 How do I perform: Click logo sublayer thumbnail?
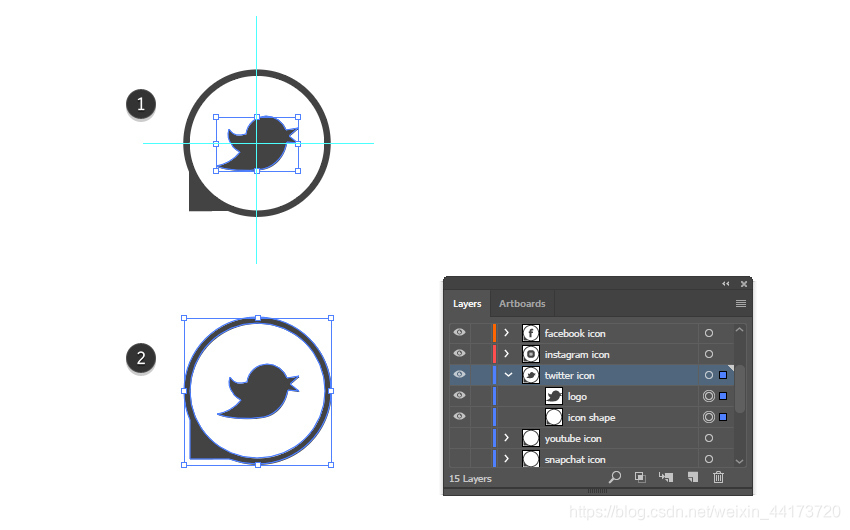coord(553,396)
